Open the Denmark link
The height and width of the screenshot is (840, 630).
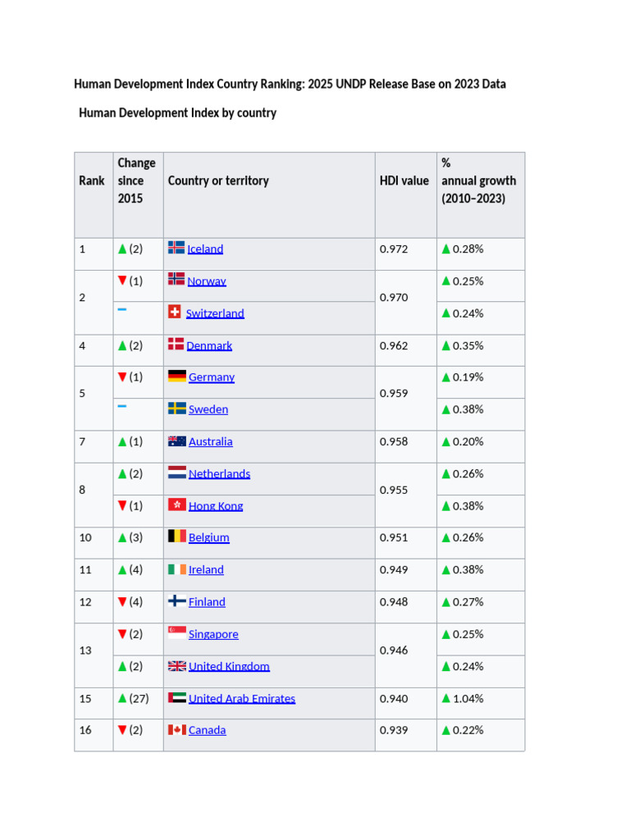(x=209, y=345)
